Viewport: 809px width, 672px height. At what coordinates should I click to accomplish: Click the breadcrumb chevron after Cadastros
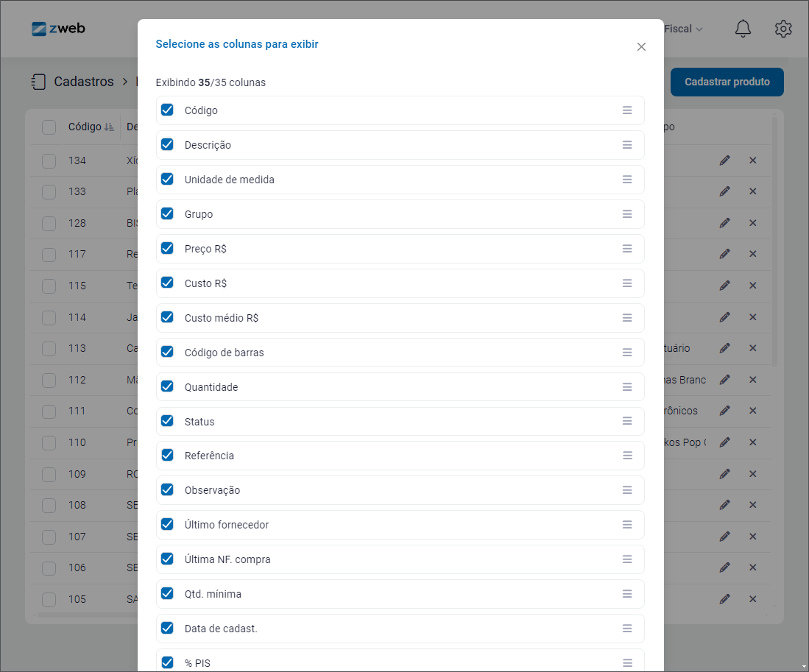pyautogui.click(x=125, y=82)
